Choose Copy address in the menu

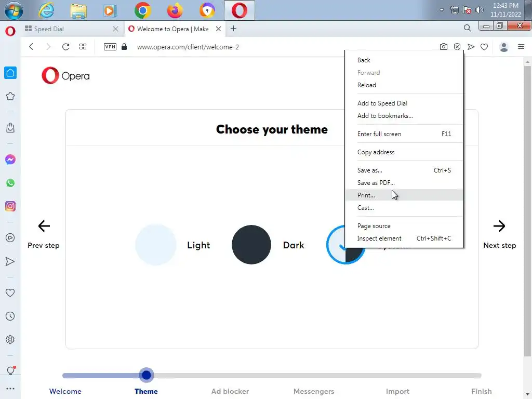404,152
